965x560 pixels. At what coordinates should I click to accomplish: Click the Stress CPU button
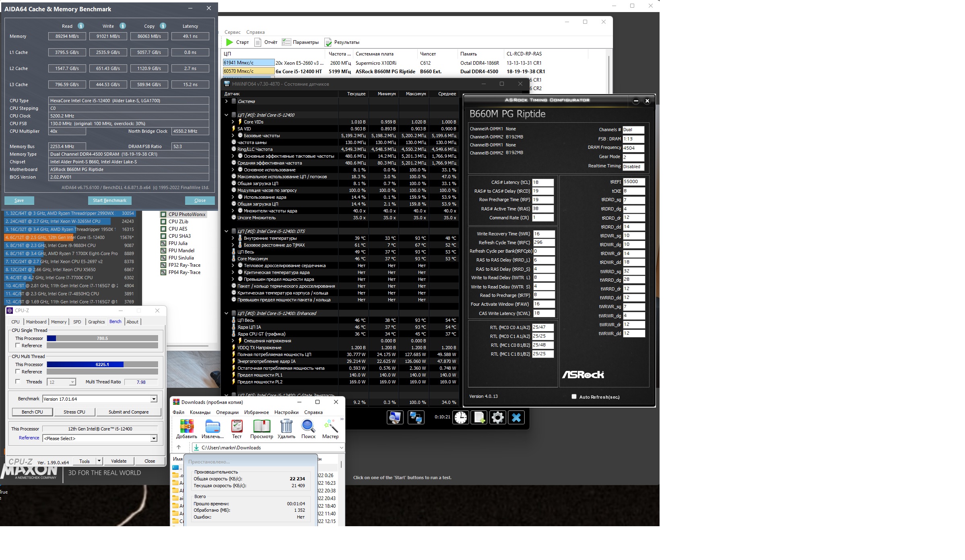coord(74,412)
